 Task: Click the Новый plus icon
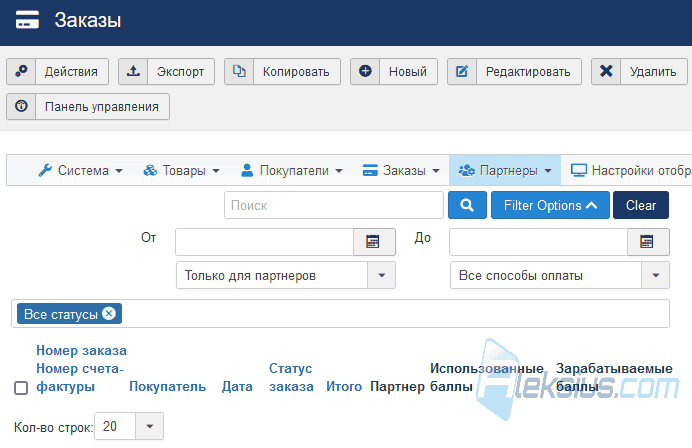(x=365, y=71)
